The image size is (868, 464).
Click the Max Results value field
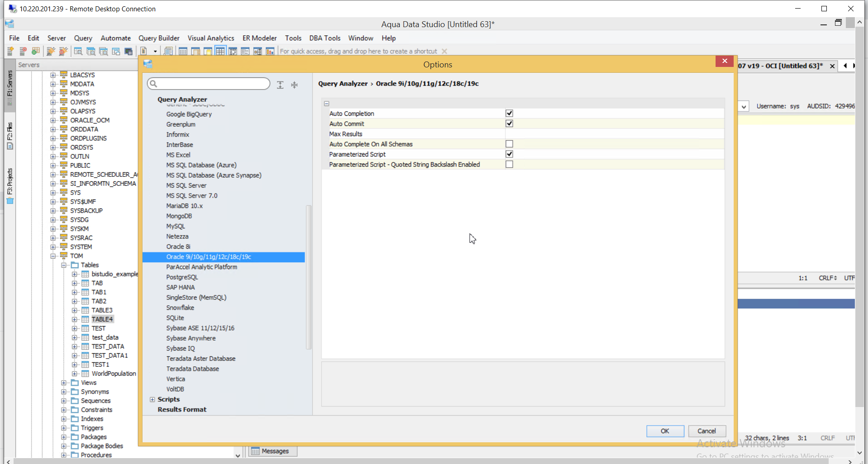[x=613, y=134]
